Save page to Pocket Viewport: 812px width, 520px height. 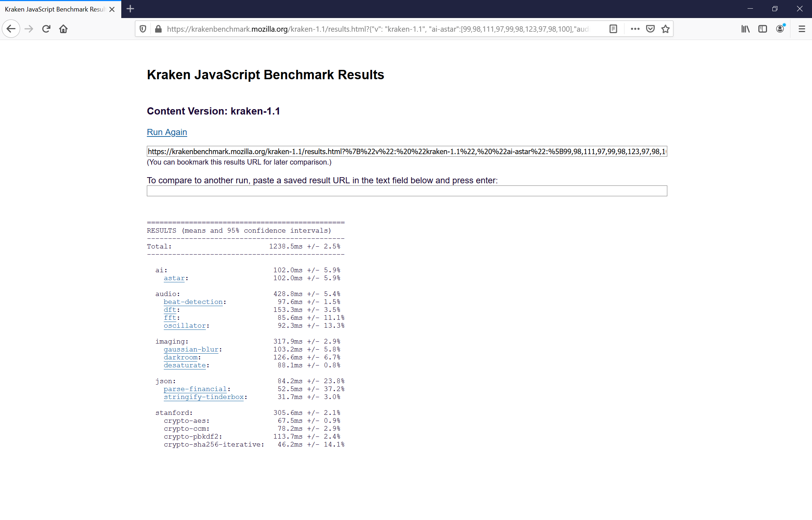(x=650, y=29)
